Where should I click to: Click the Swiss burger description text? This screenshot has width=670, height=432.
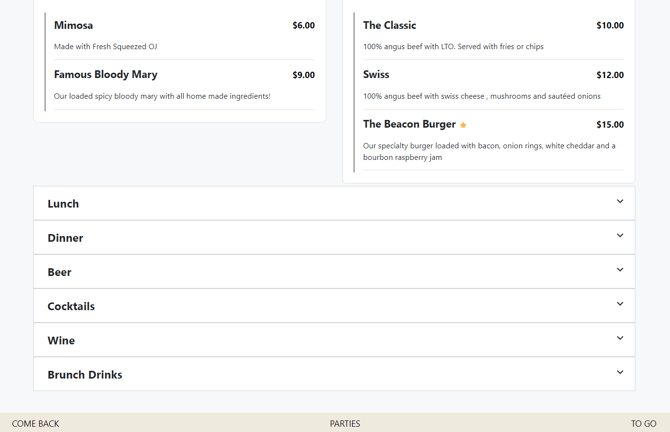point(481,96)
